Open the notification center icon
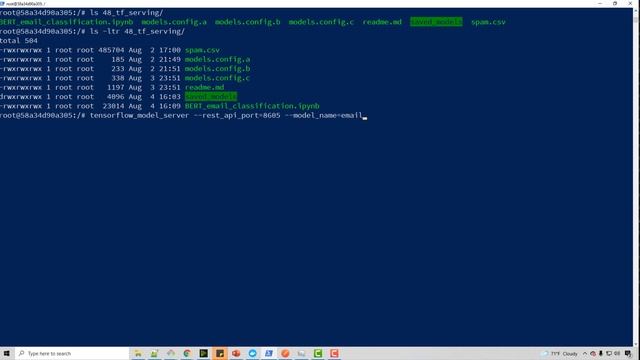Screen dimensions: 640x360 [628, 353]
